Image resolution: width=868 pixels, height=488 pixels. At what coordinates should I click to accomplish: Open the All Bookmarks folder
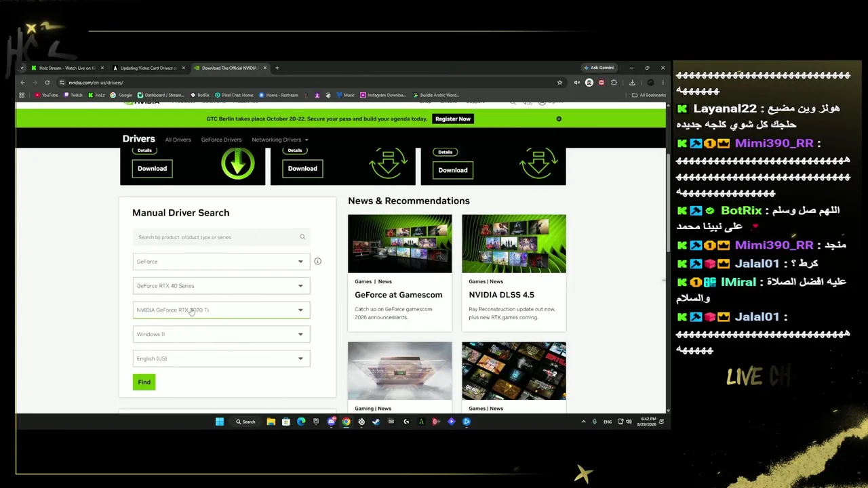click(x=649, y=95)
